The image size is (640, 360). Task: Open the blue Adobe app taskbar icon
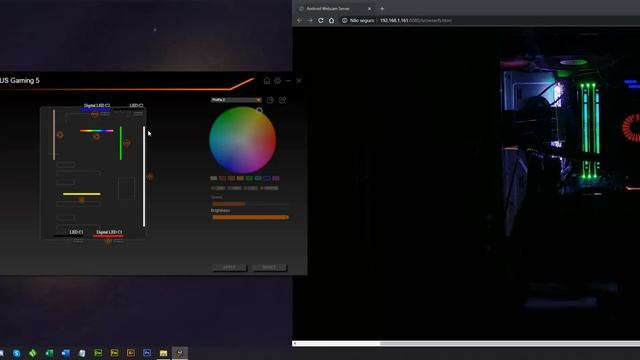coord(147,353)
